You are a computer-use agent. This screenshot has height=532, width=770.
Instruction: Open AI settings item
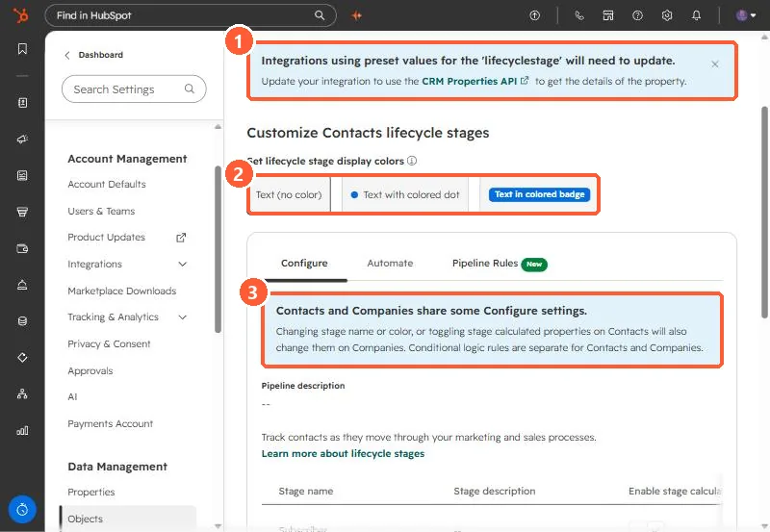click(72, 396)
